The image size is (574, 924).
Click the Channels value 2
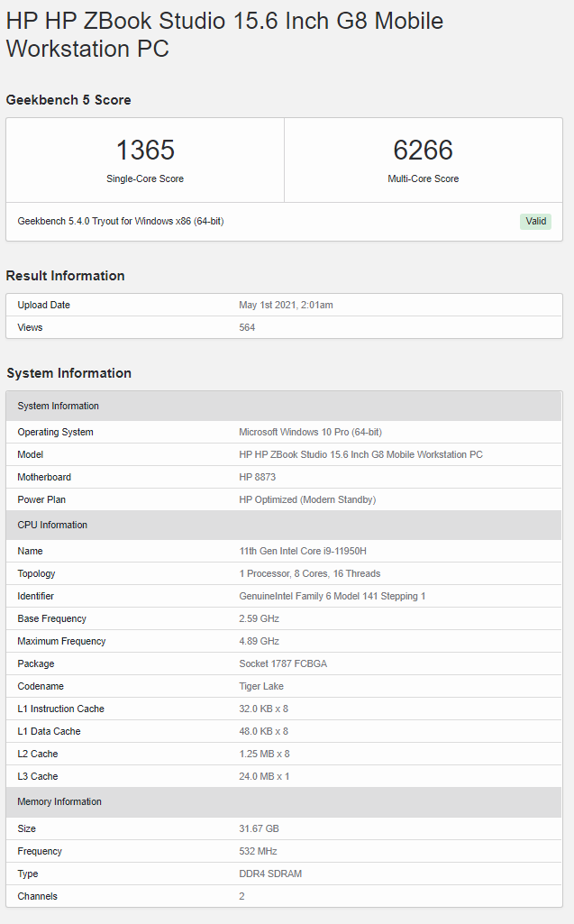[241, 896]
